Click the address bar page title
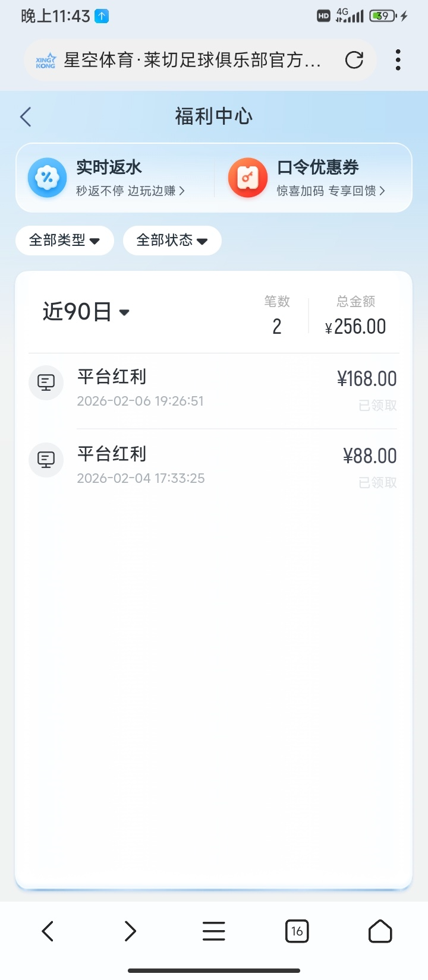428x980 pixels. (x=192, y=60)
